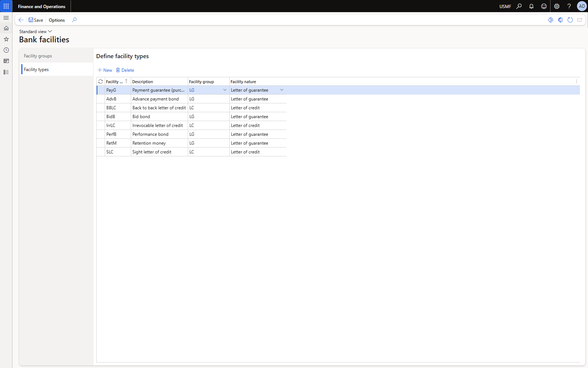This screenshot has height=368, width=588.
Task: Refresh the page using the circular arrow
Action: pos(570,20)
